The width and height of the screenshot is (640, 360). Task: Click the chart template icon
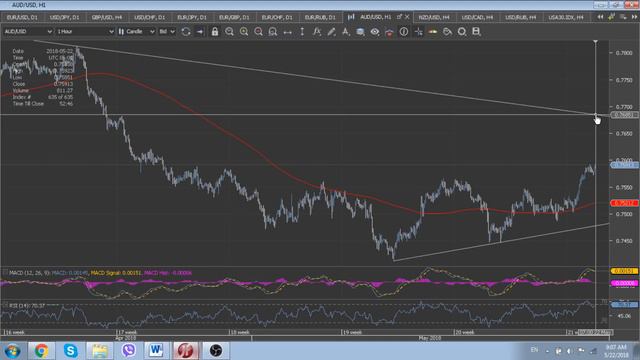[x=360, y=31]
